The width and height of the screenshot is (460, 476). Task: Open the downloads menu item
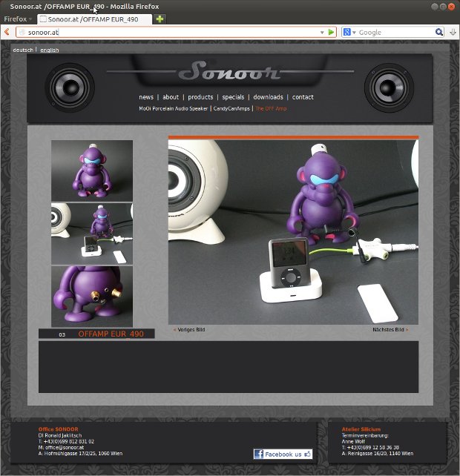268,97
